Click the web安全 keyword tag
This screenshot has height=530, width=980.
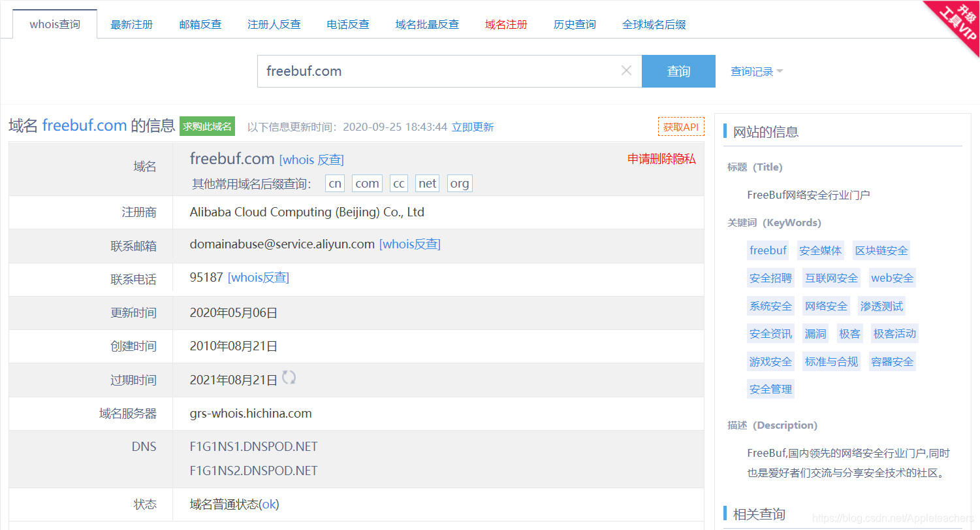(x=893, y=278)
